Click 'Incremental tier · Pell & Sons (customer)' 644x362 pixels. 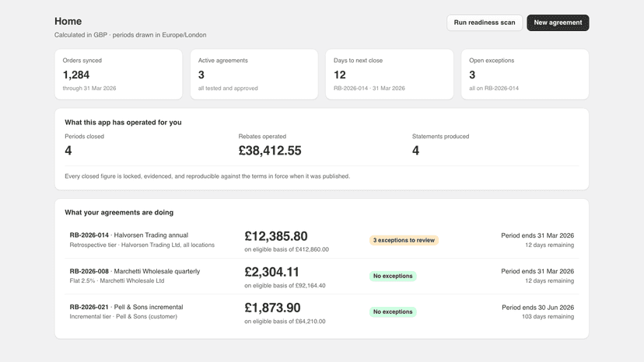[124, 316]
